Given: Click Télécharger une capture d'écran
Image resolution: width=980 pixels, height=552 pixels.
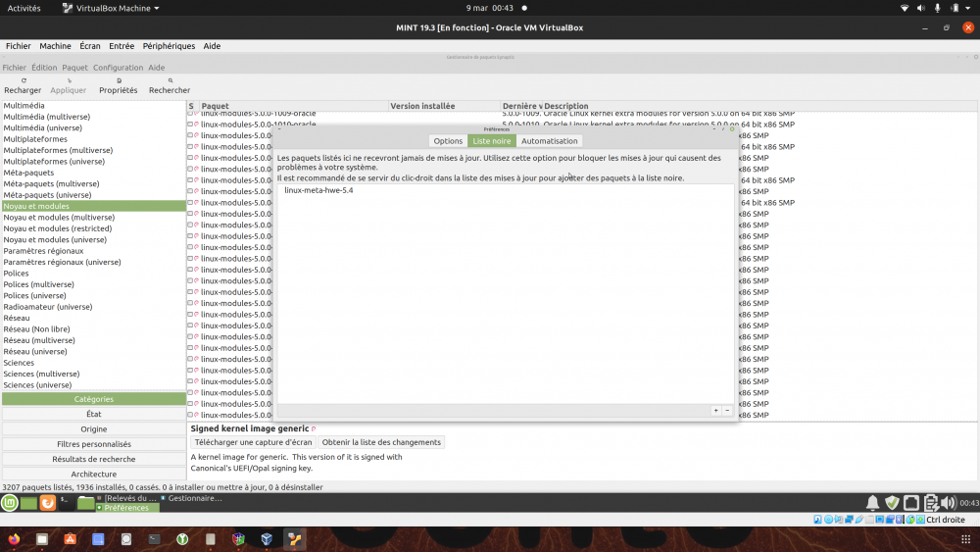Looking at the screenshot, I should (x=253, y=442).
